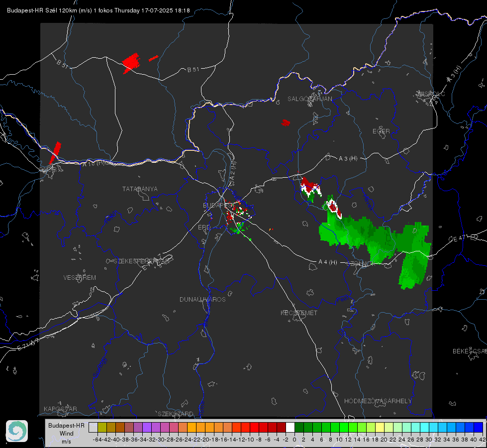Click the SZEKESFEHERVAR city label
The width and height of the screenshot is (487, 448).
pos(141,261)
